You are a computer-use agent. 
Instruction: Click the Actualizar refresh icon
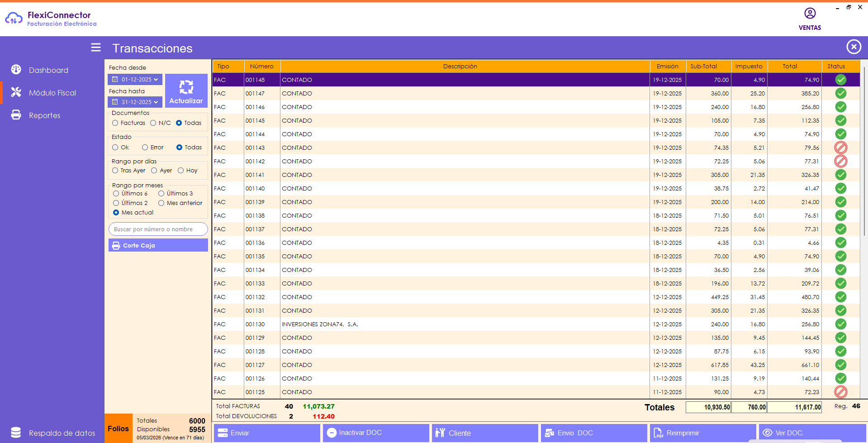point(186,87)
